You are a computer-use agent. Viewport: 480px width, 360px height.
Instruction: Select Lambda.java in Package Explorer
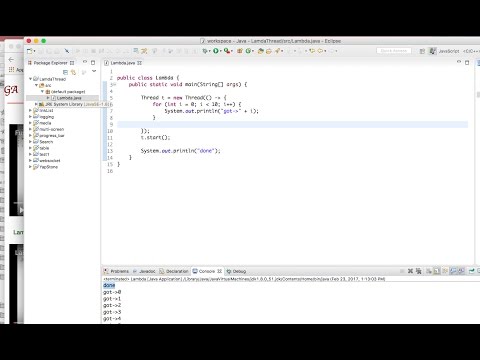pos(69,98)
